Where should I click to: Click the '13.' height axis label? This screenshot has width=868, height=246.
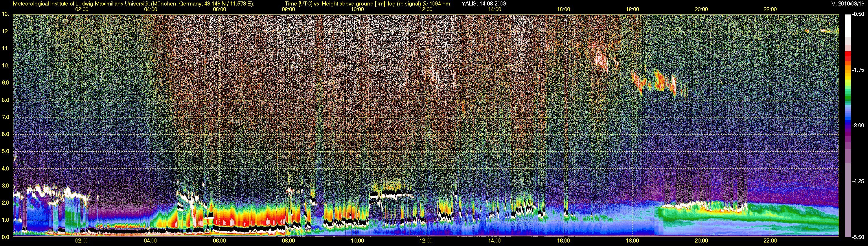click(5, 14)
